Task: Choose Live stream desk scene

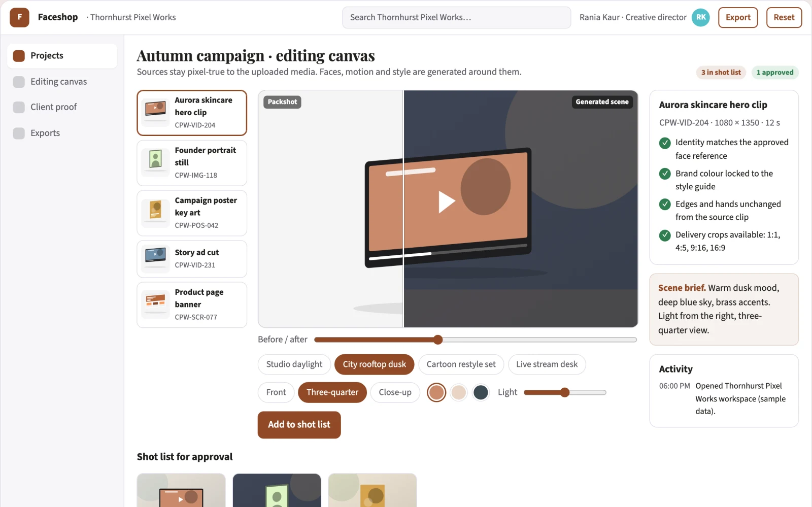Action: click(547, 364)
